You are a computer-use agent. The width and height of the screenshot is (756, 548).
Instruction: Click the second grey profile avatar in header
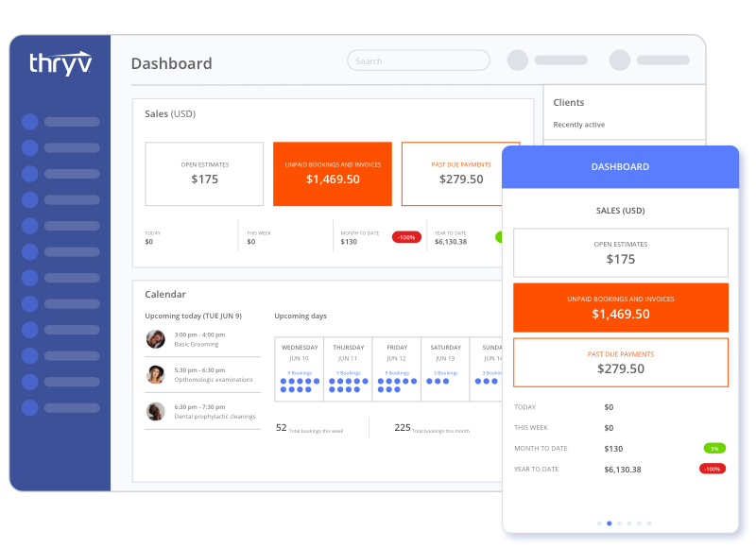pos(620,60)
